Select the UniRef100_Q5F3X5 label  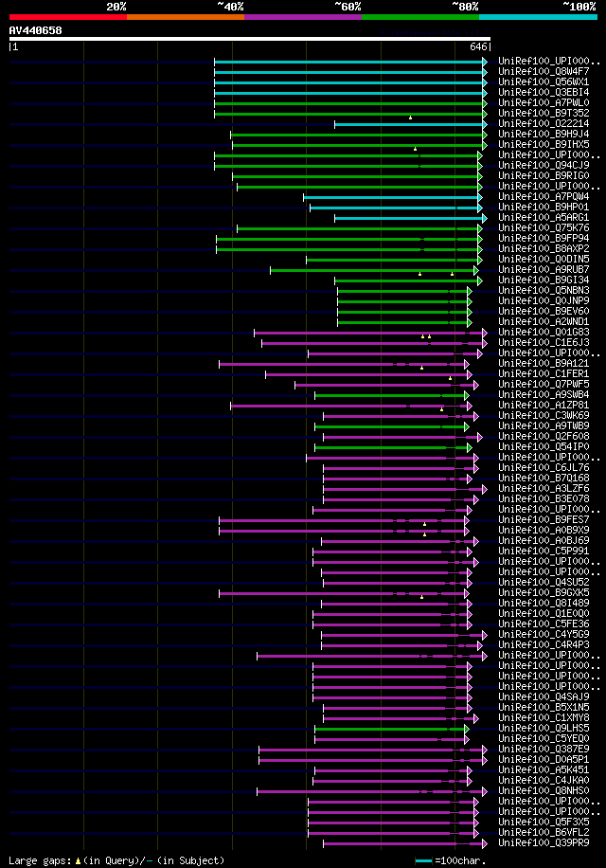[544, 823]
